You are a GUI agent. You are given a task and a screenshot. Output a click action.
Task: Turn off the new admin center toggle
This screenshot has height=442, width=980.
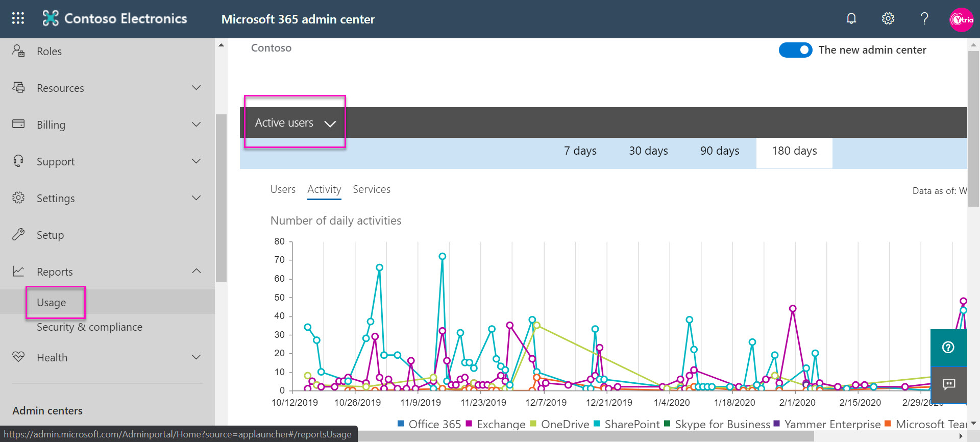[x=795, y=50]
